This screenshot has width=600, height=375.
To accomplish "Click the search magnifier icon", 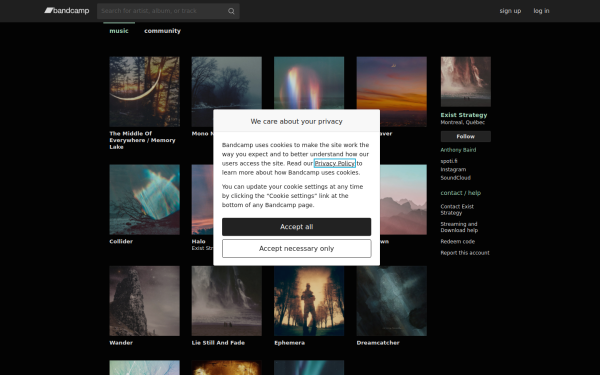I will coord(231,11).
